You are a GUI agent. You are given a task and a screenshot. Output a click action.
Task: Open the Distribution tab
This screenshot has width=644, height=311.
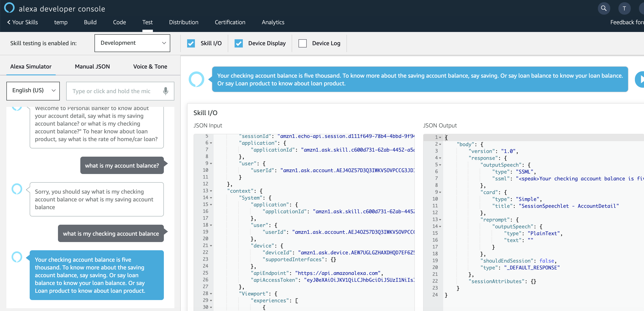(184, 22)
